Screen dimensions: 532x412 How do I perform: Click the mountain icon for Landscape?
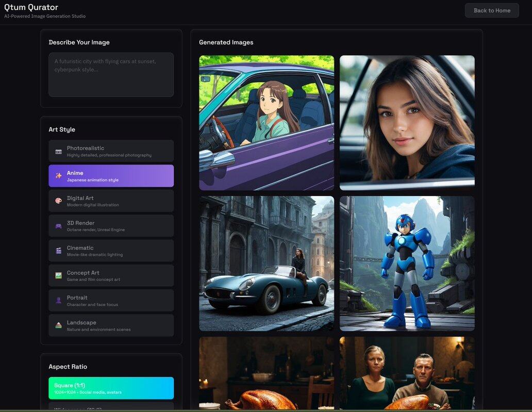click(x=58, y=325)
